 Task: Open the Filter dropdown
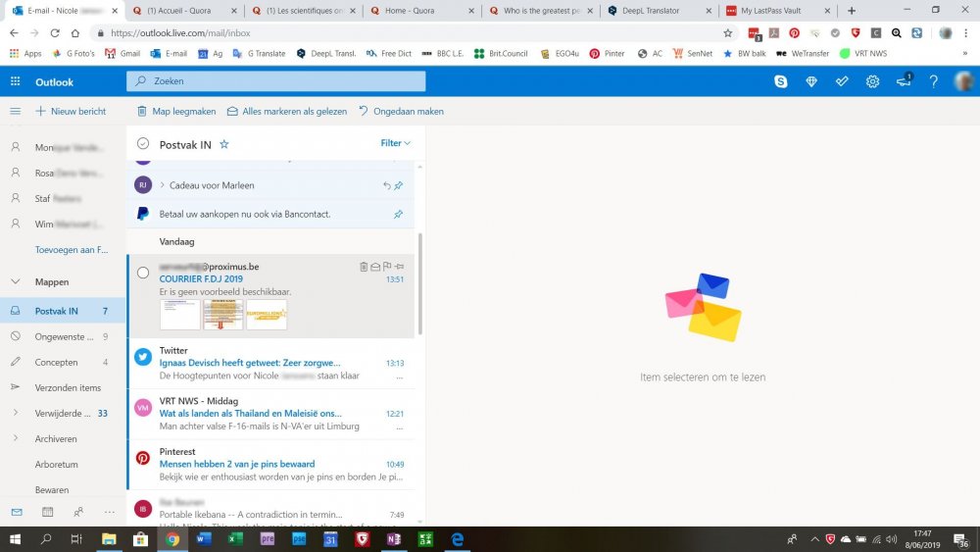point(395,143)
